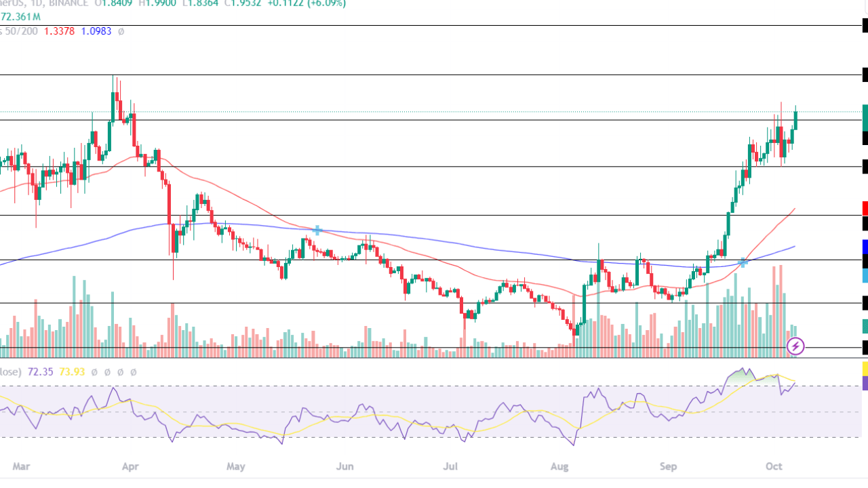Image resolution: width=868 pixels, height=488 pixels.
Task: Click the blue price label on price scale
Action: pos(865,247)
